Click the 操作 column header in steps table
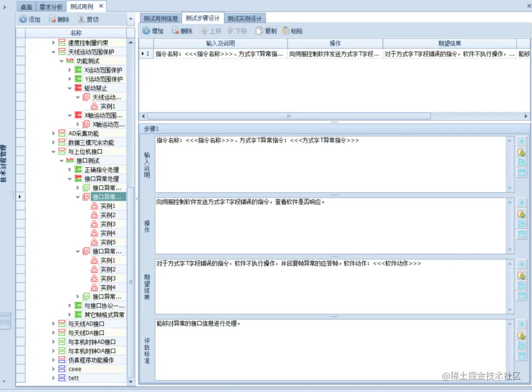This screenshot has height=392, width=532. pos(335,43)
